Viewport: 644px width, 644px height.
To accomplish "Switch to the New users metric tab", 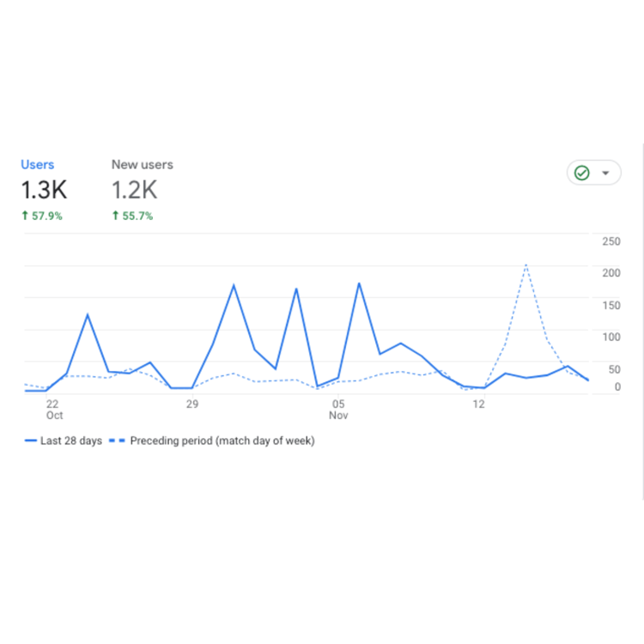I will pos(142,165).
